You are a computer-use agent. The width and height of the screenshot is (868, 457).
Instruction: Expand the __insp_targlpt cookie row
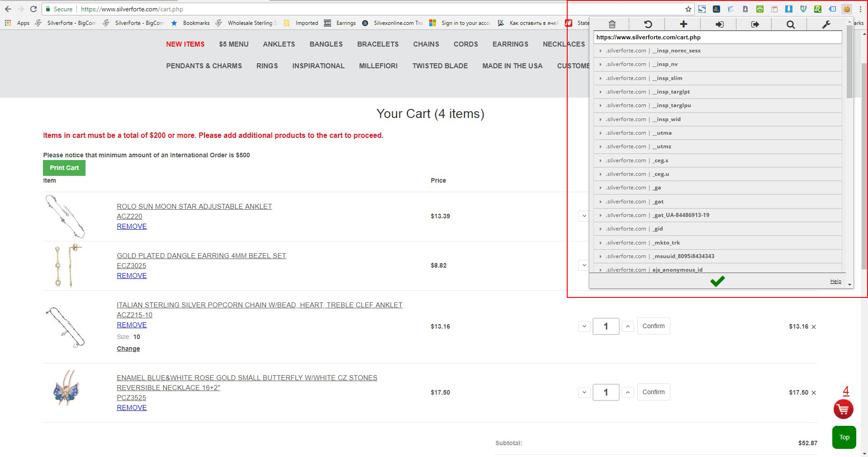point(718,92)
